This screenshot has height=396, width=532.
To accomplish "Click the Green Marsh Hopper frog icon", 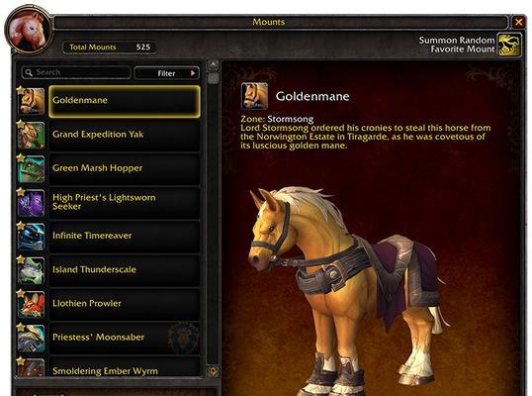I will click(32, 169).
